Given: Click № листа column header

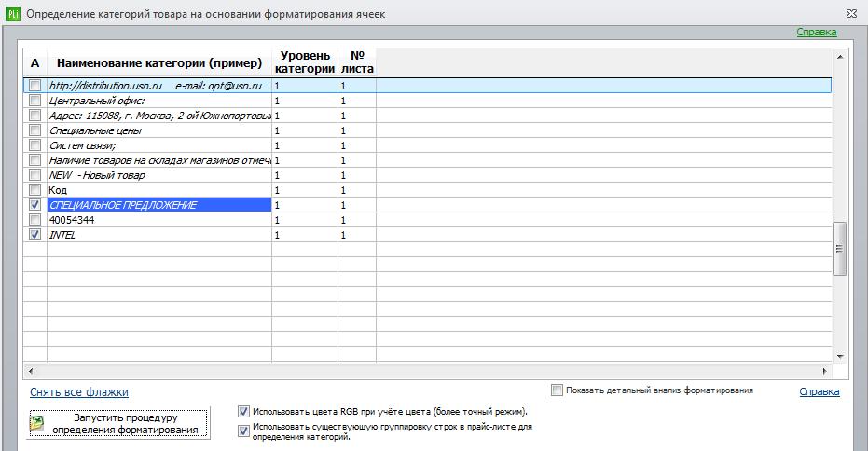Looking at the screenshot, I should [x=357, y=63].
